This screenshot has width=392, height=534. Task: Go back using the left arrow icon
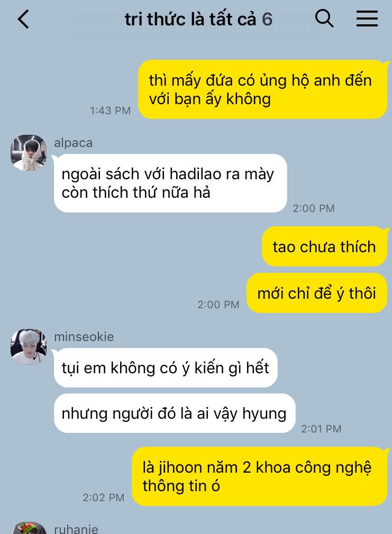(x=23, y=19)
